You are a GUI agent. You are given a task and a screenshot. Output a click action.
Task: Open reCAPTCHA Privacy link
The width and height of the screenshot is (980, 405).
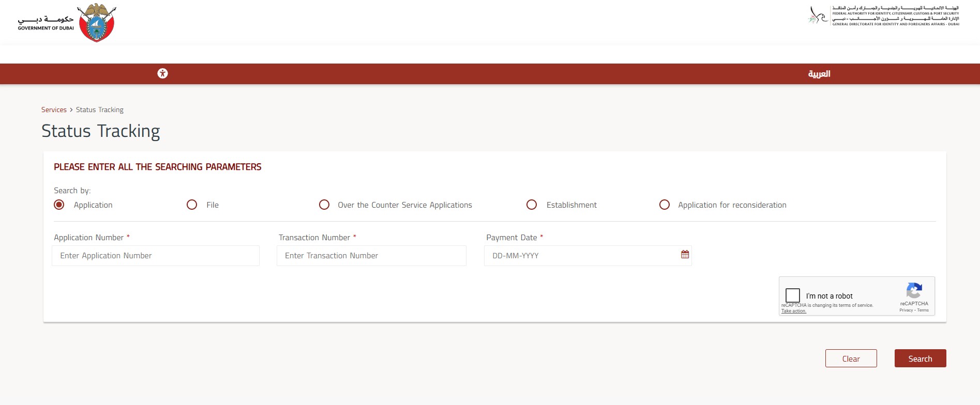[x=906, y=310]
